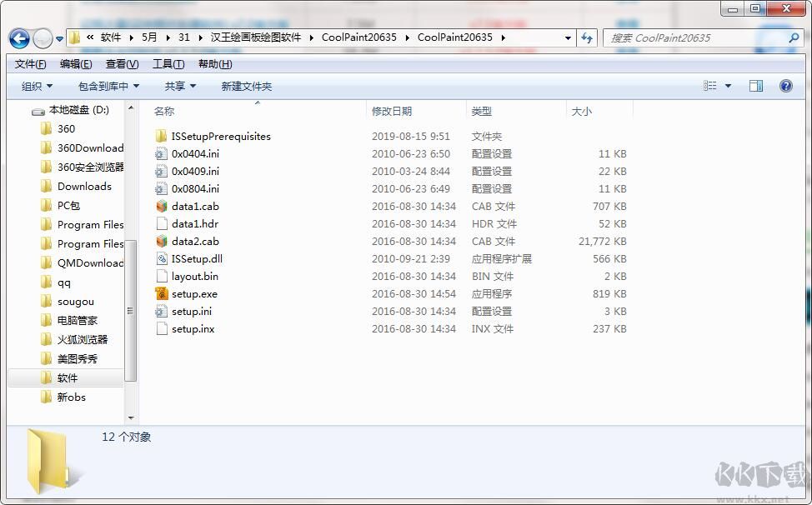
Task: Open the address bar history dropdown arrow
Action: pyautogui.click(x=568, y=37)
